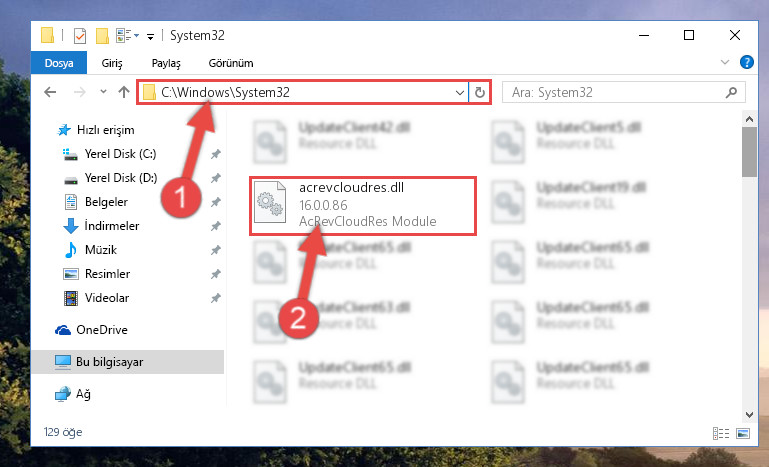Unpin Yerel Disk (C:) pin icon
Screen dimensions: 769x467
click(x=215, y=155)
